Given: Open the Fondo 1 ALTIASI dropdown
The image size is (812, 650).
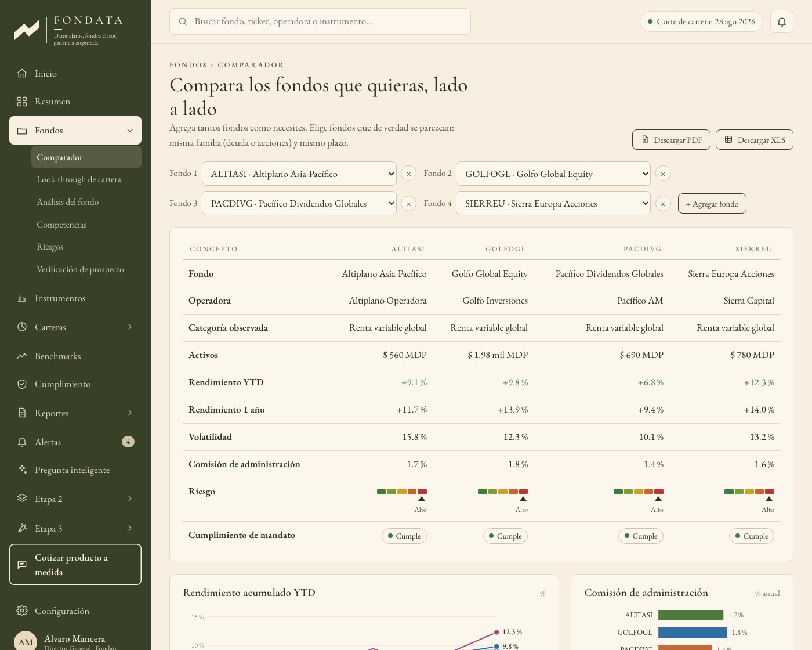Looking at the screenshot, I should tap(299, 174).
